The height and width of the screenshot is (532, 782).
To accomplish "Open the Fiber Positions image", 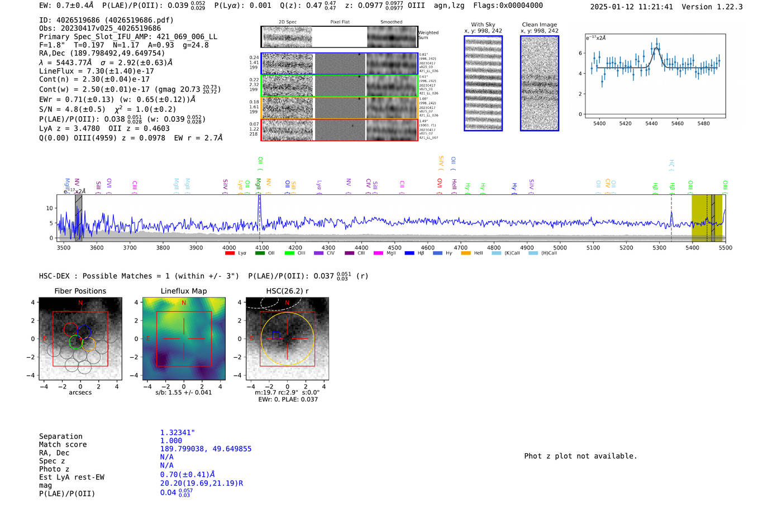I will 80,338.
